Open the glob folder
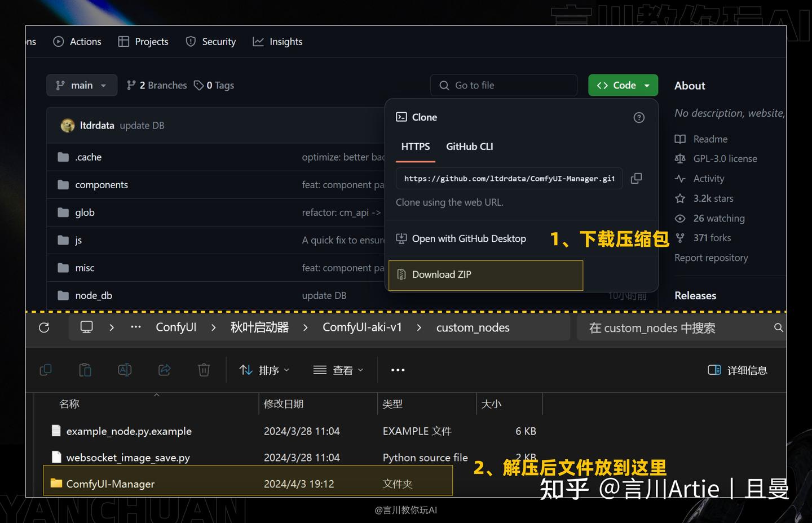812x523 pixels. 85,212
